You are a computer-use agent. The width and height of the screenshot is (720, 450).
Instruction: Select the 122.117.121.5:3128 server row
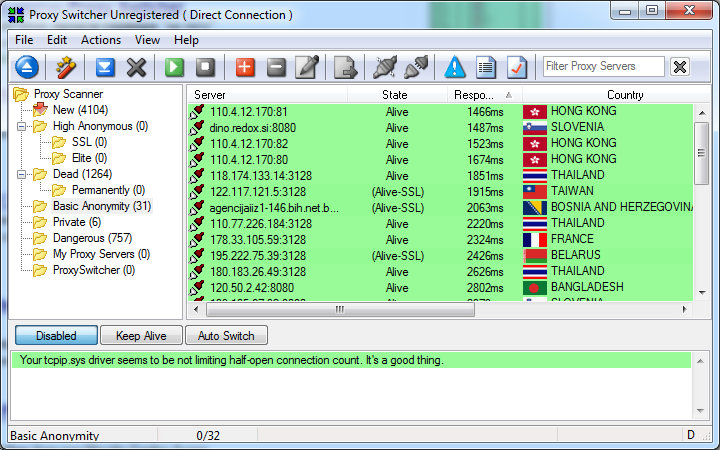[x=440, y=191]
